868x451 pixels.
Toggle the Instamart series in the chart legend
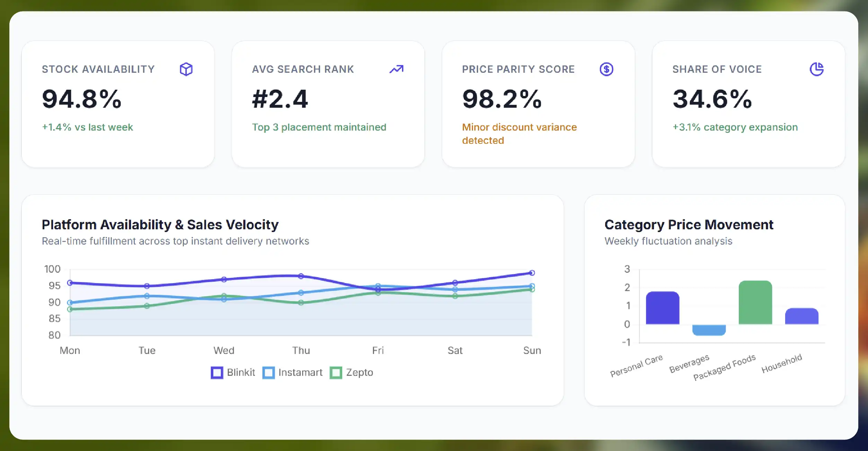(292, 373)
